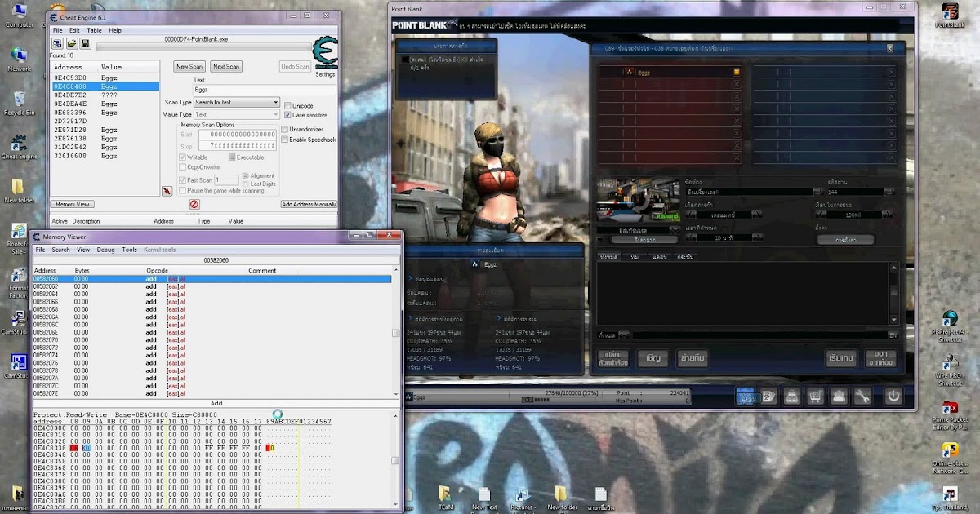Toggle the CopyOnWrite checkbox
Screen dimensions: 980x514
click(x=184, y=167)
